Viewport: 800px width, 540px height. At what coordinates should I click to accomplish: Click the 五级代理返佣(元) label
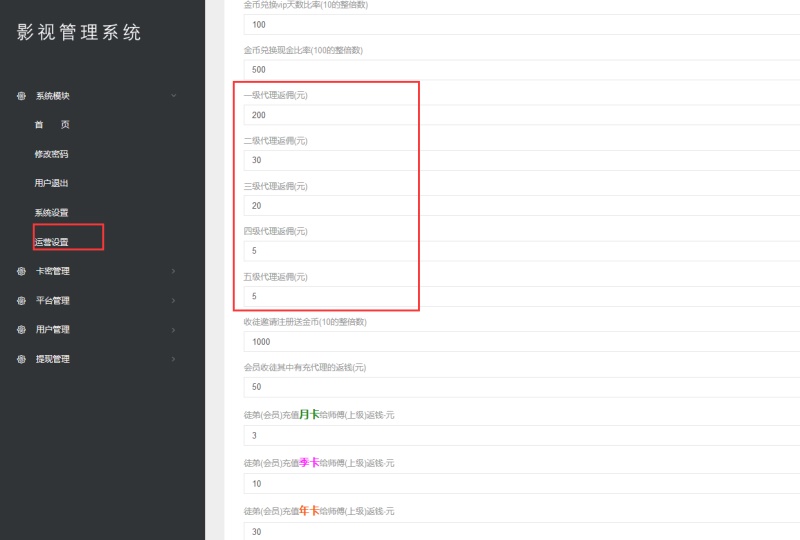(276, 277)
